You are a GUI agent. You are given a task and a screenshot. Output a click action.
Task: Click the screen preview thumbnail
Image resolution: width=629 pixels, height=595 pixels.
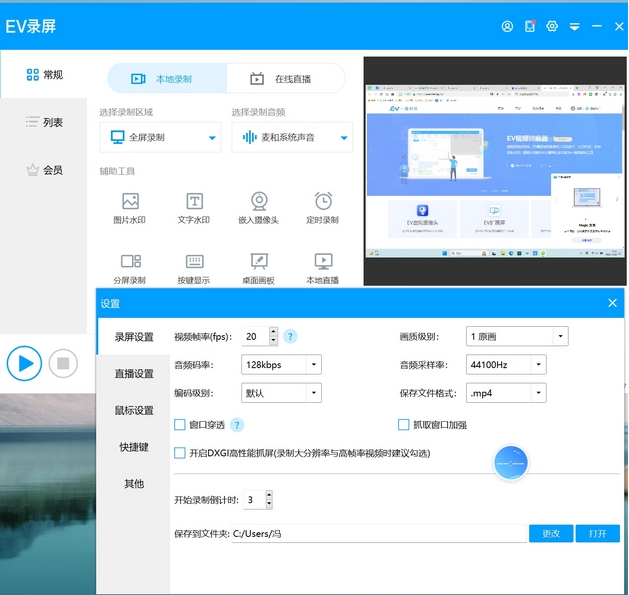tap(495, 171)
